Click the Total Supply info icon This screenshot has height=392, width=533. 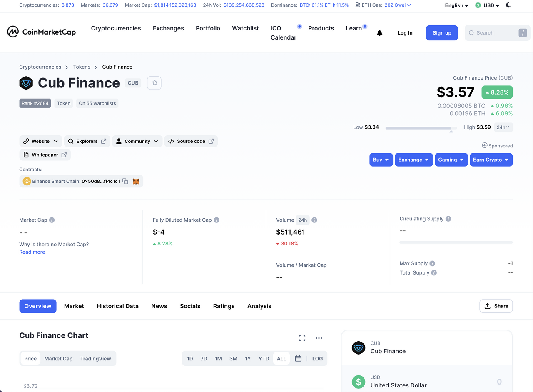[434, 272]
